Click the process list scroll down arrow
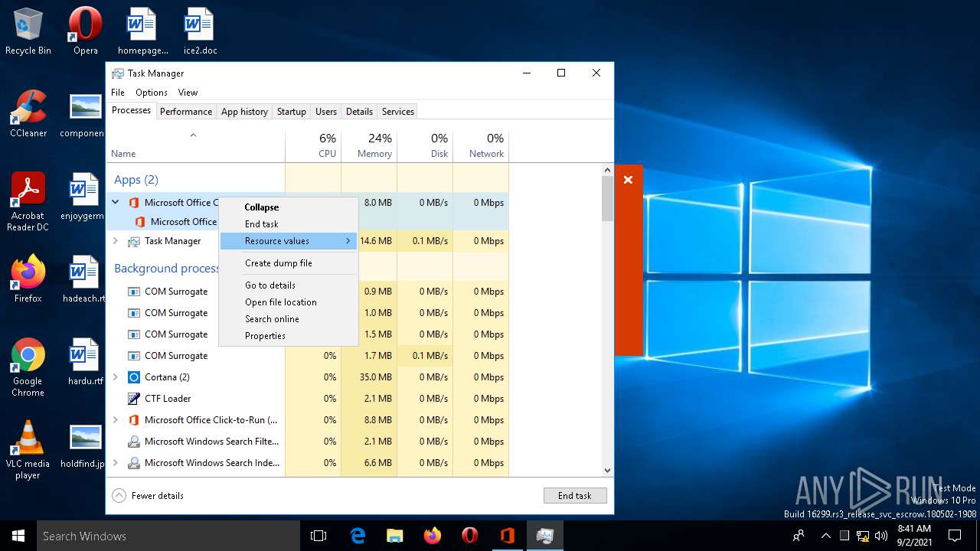Image resolution: width=980 pixels, height=551 pixels. click(608, 471)
